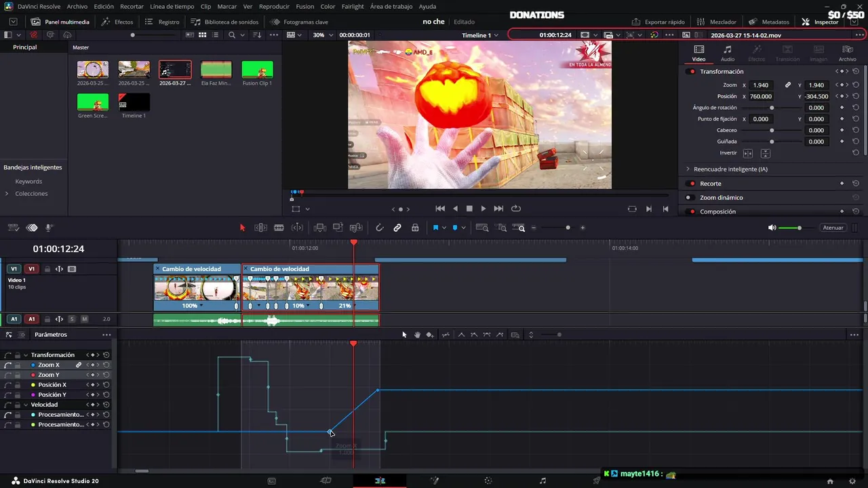Click the Replace clip tool icon

tap(356, 228)
